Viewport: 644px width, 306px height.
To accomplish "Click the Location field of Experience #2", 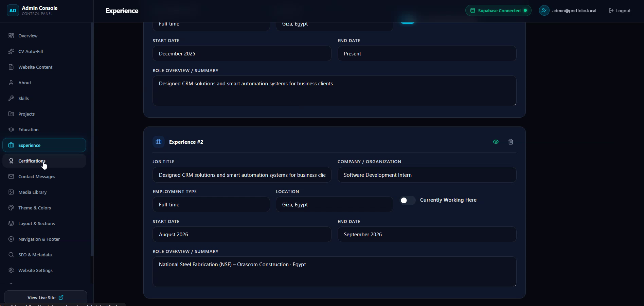I will 335,205.
